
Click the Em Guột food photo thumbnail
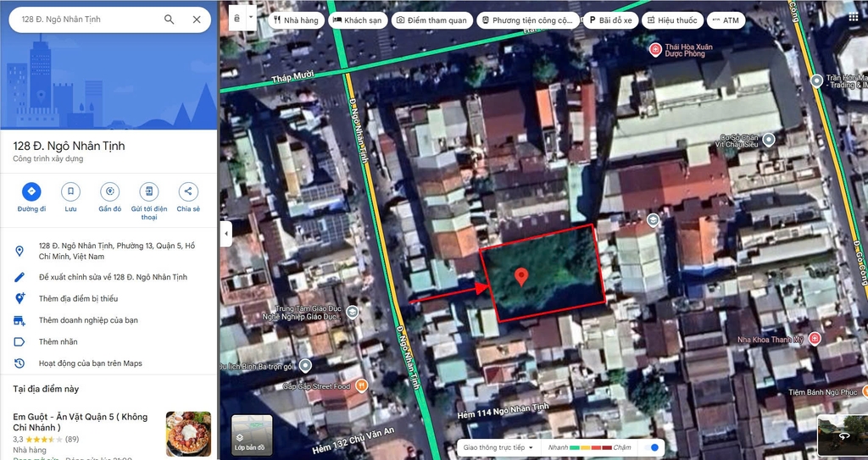pyautogui.click(x=188, y=434)
